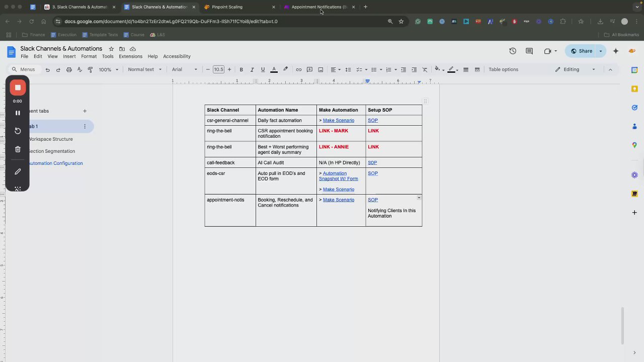Click the add comment icon in toolbar

310,69
